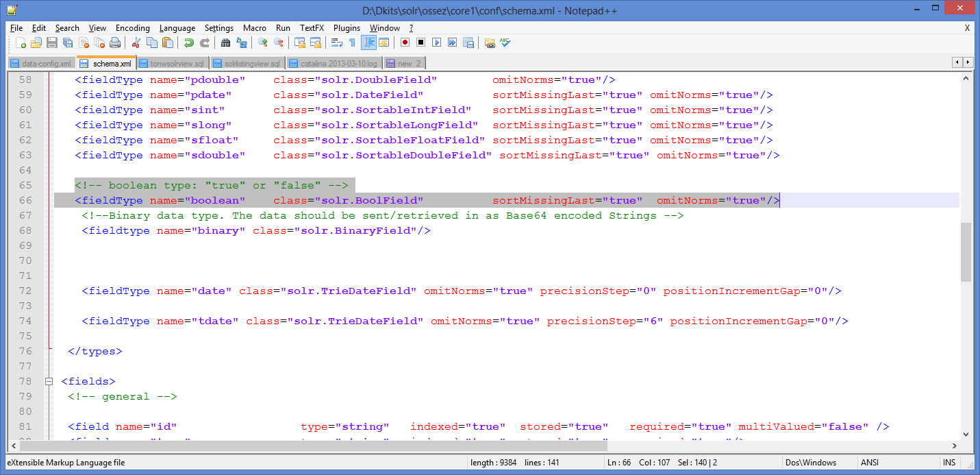This screenshot has width=980, height=475.
Task: Close current document using toolbar Close icon
Action: coord(83,42)
